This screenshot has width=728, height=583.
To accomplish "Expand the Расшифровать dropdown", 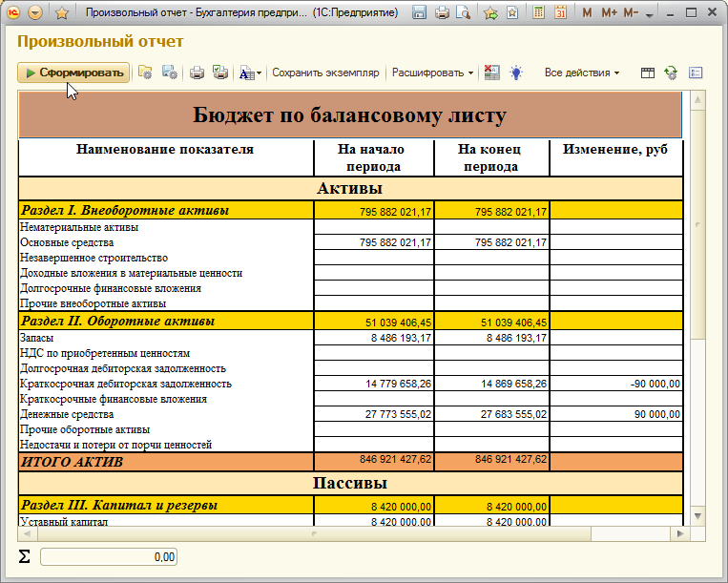I will click(x=432, y=73).
